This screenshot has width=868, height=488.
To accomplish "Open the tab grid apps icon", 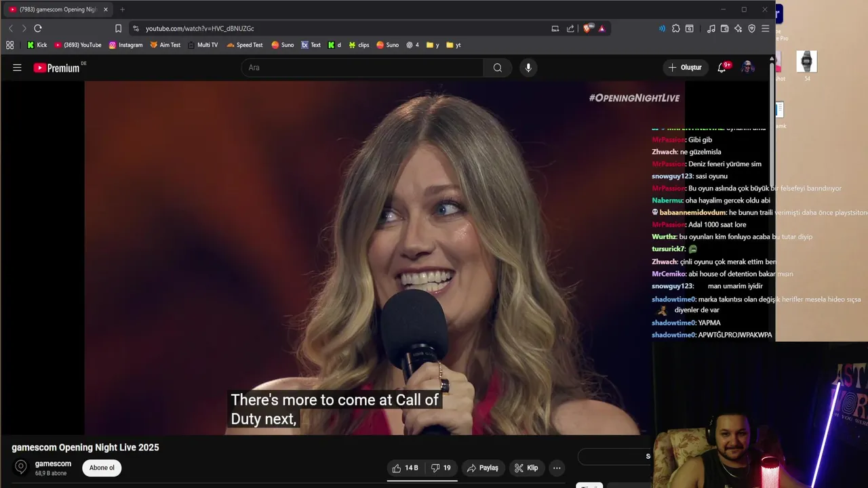I will pos(9,45).
